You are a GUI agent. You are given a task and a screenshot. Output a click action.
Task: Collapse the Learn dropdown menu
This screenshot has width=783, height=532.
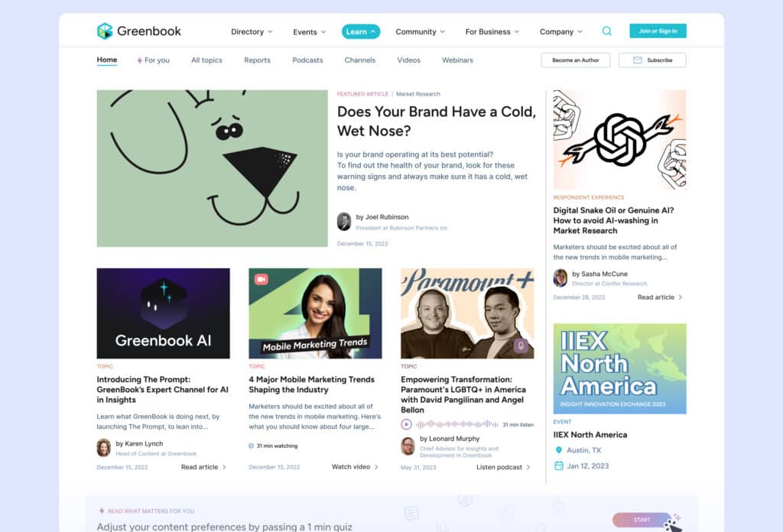point(361,32)
